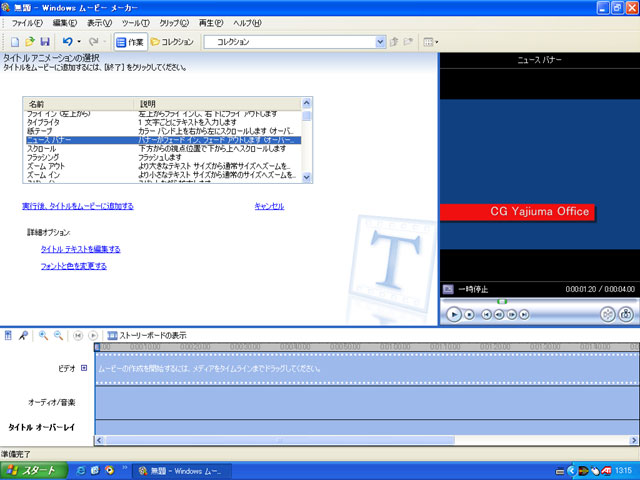
Task: Click the Take Picture camera icon
Action: click(x=626, y=314)
